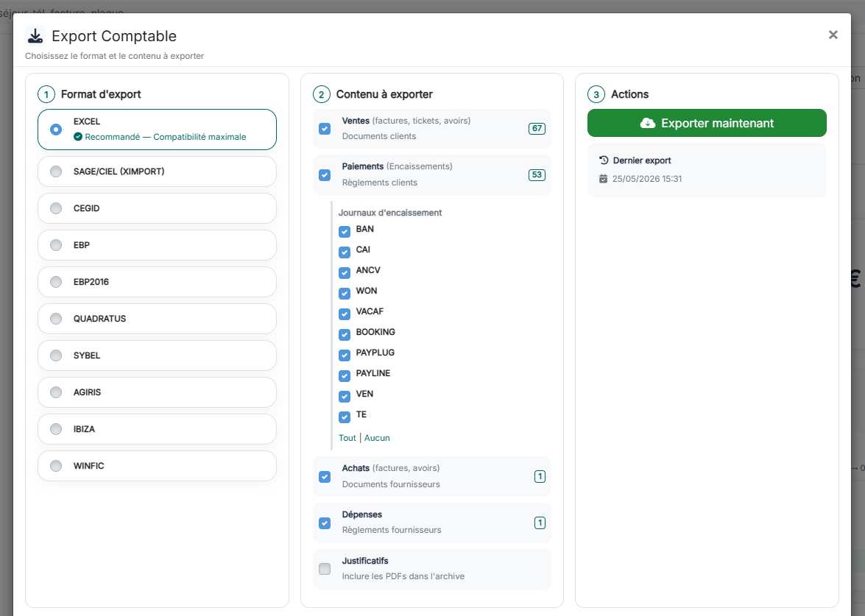Select the SAGE/CIEL (XIMPORT) format
865x616 pixels.
click(x=158, y=171)
